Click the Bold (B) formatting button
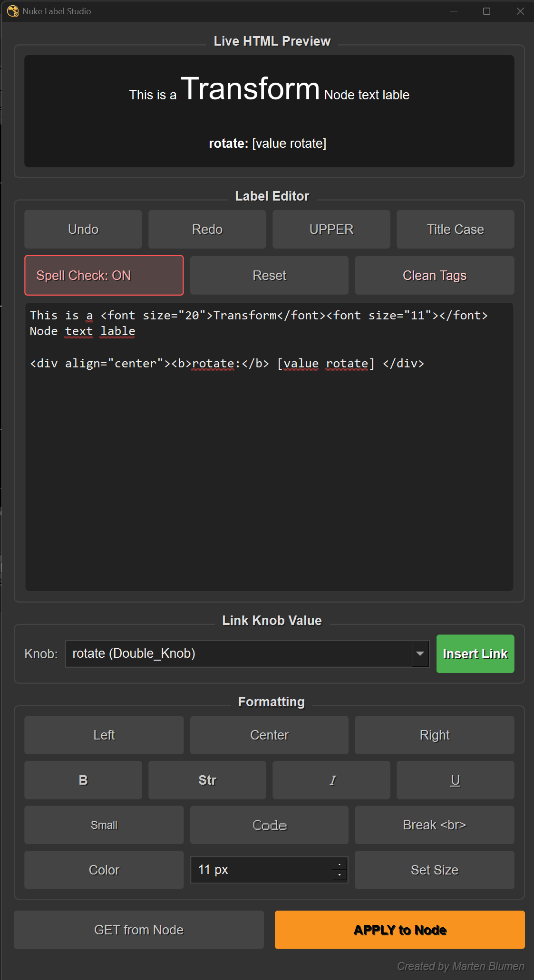Screen dimensions: 534x980 tap(83, 780)
